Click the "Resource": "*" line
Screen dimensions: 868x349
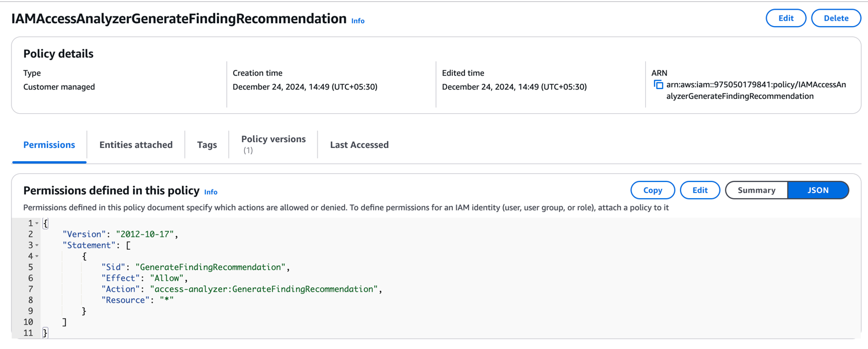click(x=138, y=300)
